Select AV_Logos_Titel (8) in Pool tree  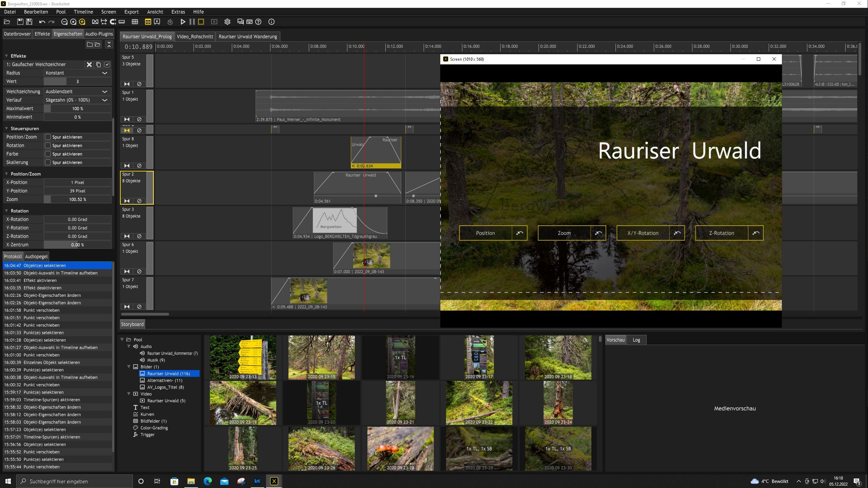tap(165, 387)
